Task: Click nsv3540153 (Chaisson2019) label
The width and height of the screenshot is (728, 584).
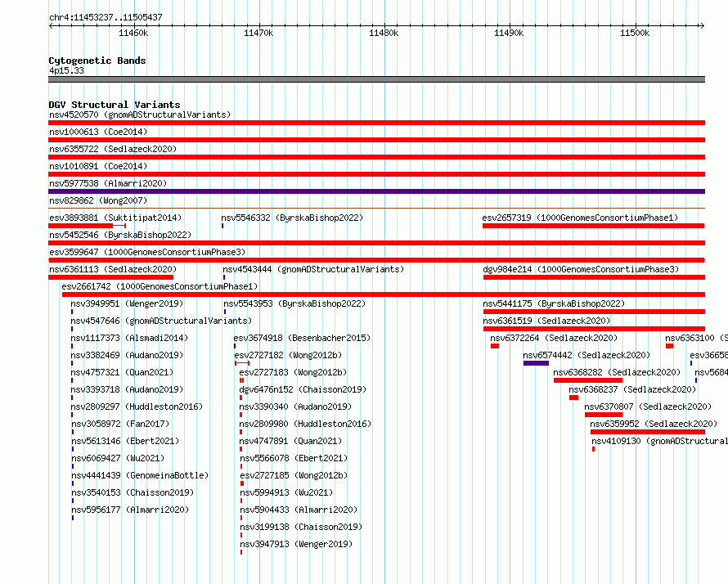Action: 133,492
